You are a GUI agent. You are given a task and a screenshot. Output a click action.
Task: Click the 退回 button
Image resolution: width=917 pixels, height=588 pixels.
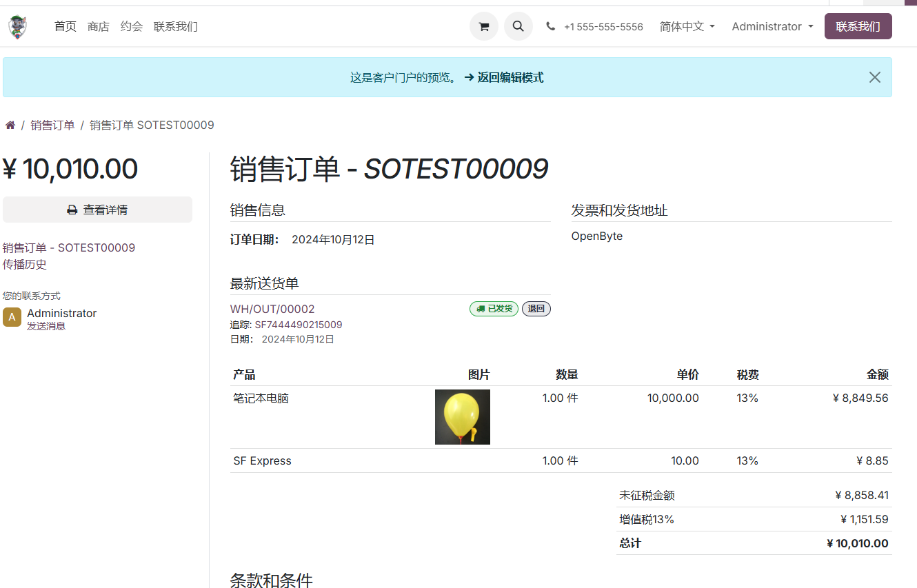[536, 309]
